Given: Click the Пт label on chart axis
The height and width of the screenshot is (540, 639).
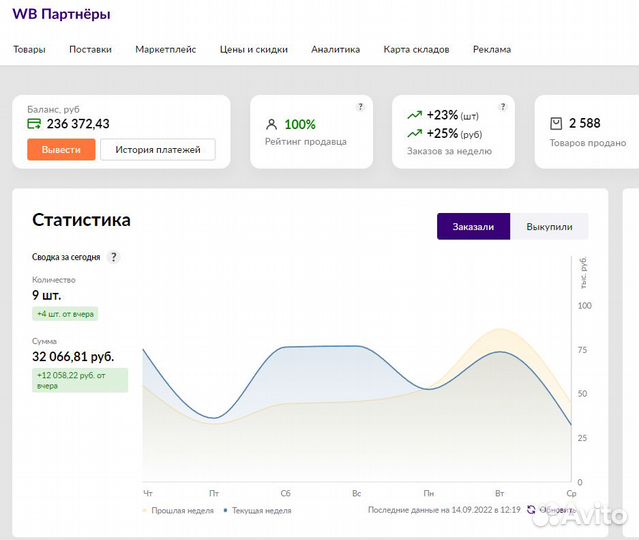Looking at the screenshot, I should (214, 494).
